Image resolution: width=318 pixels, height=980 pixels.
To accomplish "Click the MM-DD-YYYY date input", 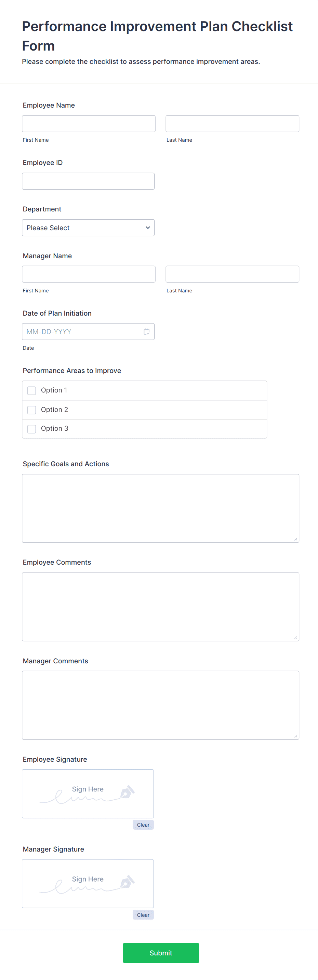I will [88, 332].
